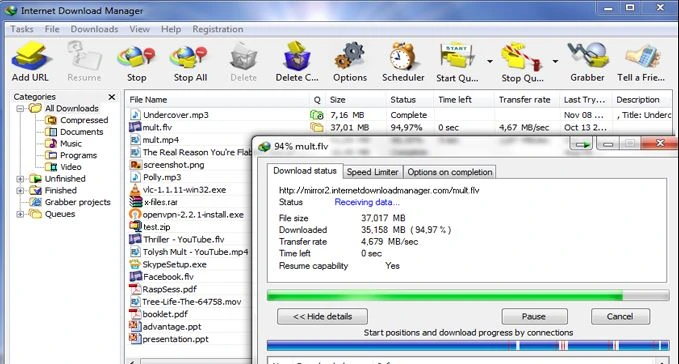Select Grabber projects in categories tree
The height and width of the screenshot is (364, 679).
(78, 202)
